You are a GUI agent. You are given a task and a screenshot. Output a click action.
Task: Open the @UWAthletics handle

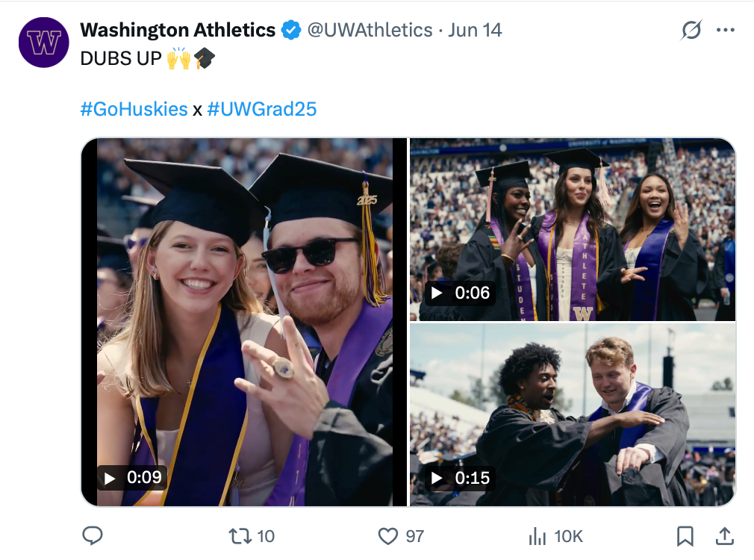370,30
